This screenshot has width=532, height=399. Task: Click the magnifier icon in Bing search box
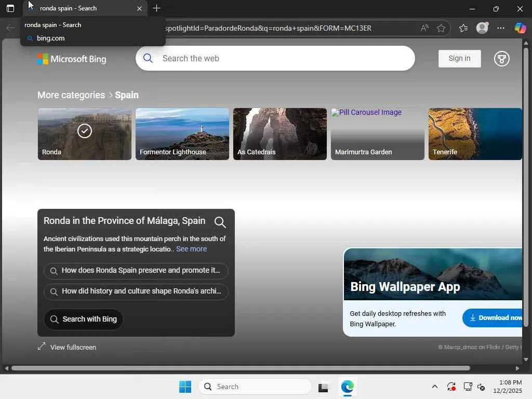(148, 58)
